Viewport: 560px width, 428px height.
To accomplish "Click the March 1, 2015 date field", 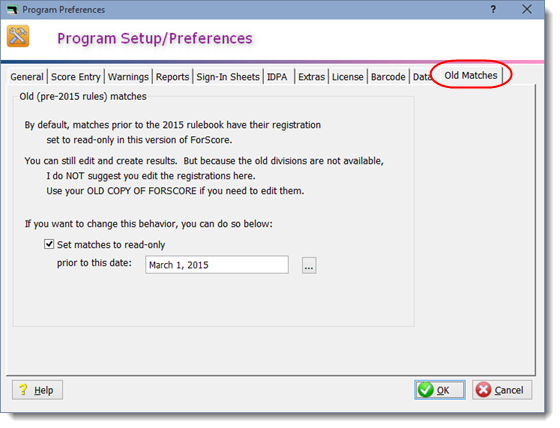I will (x=217, y=265).
